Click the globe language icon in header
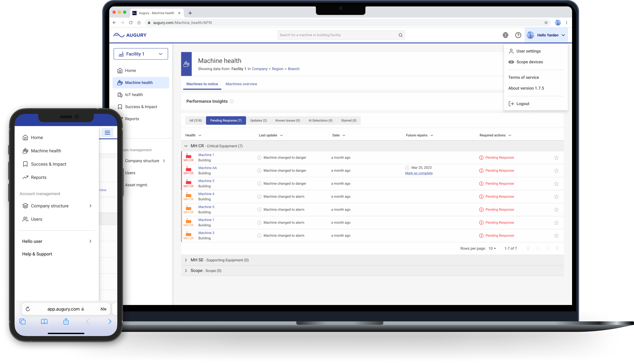 tap(505, 35)
